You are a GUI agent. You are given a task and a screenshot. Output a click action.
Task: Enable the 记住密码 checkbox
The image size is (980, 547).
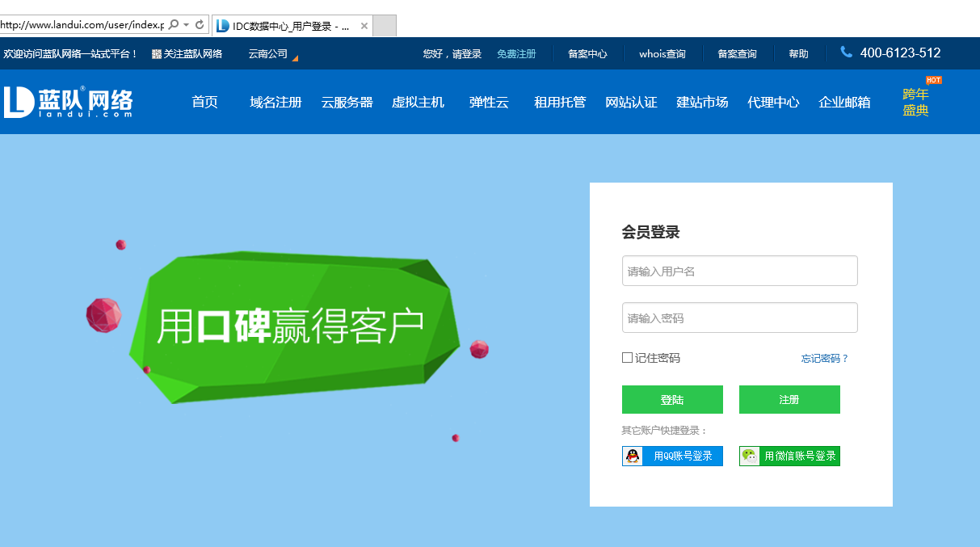click(x=626, y=357)
